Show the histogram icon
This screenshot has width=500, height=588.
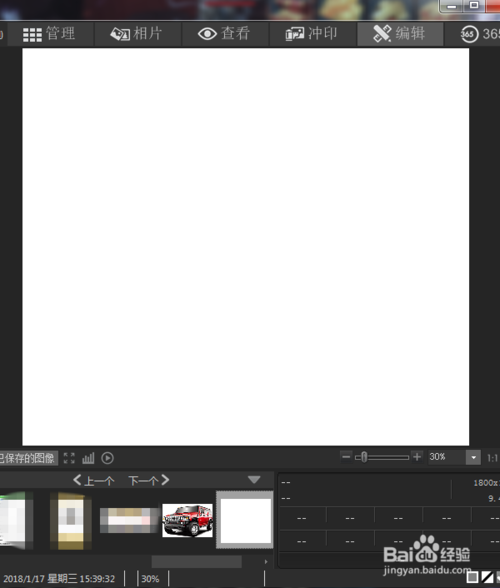pyautogui.click(x=88, y=458)
